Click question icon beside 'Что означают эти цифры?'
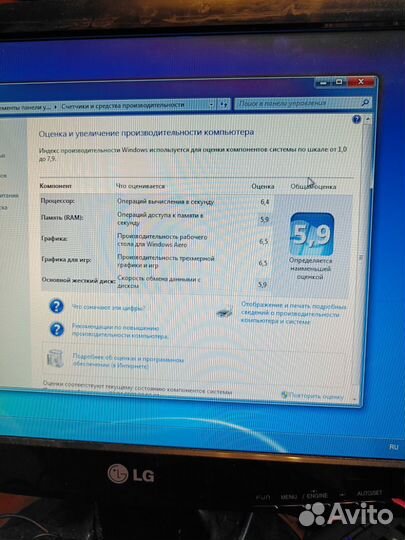Image resolution: width=405 pixels, height=540 pixels. (56, 306)
